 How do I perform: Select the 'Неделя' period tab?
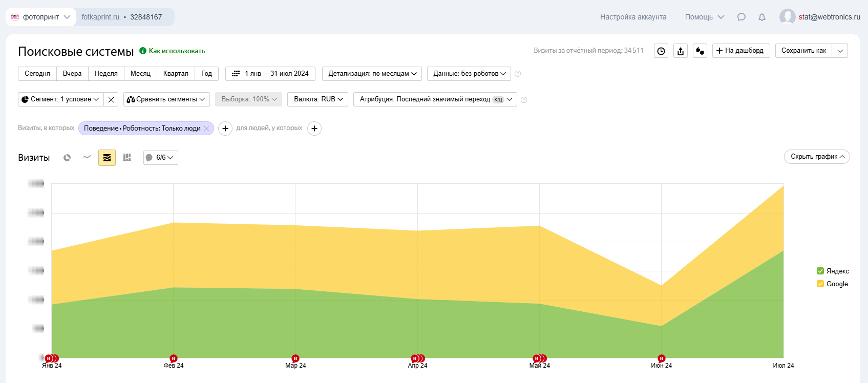coord(106,74)
